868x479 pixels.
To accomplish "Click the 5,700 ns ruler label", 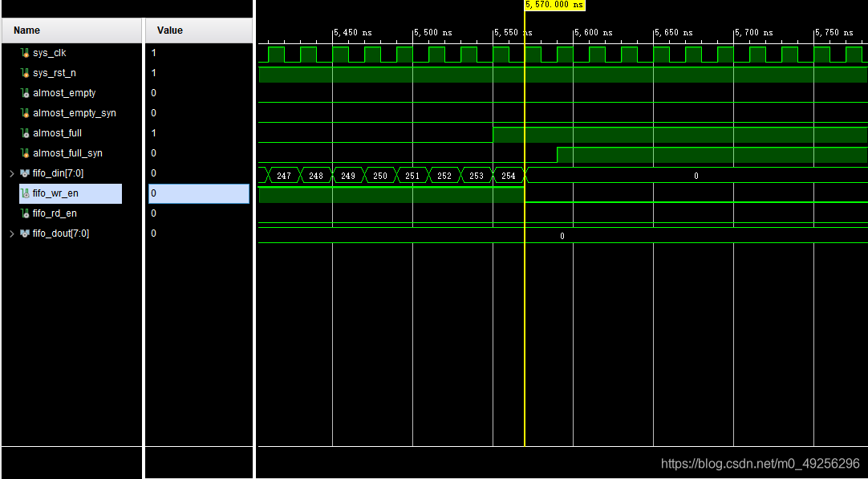I will pyautogui.click(x=755, y=33).
